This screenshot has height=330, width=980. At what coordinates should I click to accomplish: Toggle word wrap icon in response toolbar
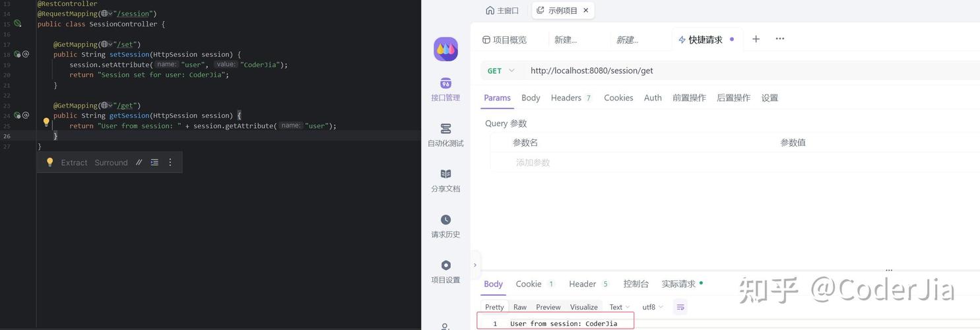pyautogui.click(x=680, y=307)
